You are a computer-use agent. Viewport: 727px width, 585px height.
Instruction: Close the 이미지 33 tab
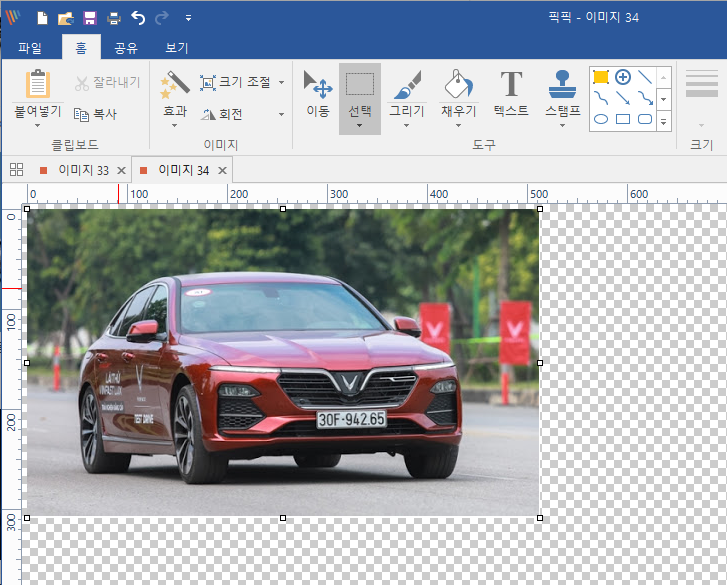[x=121, y=171]
